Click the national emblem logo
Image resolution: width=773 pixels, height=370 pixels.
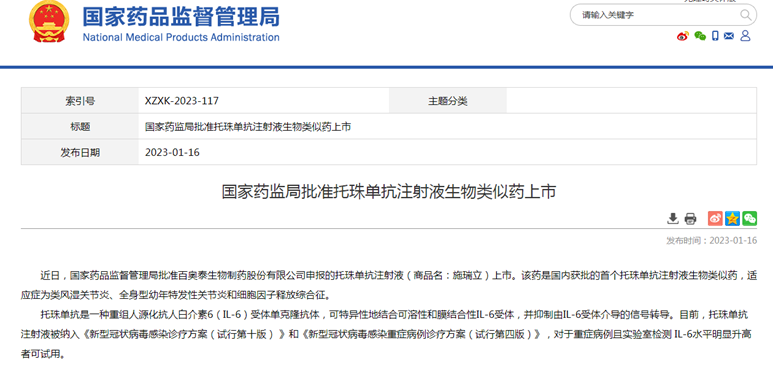pyautogui.click(x=49, y=22)
